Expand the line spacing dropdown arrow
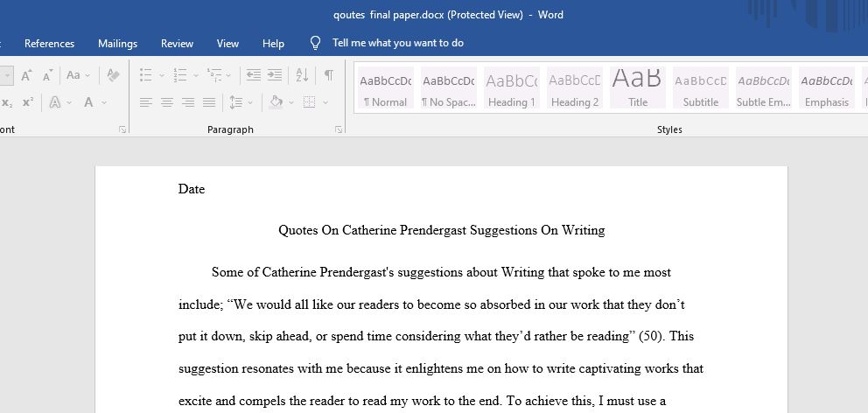This screenshot has height=413, width=868. [250, 102]
